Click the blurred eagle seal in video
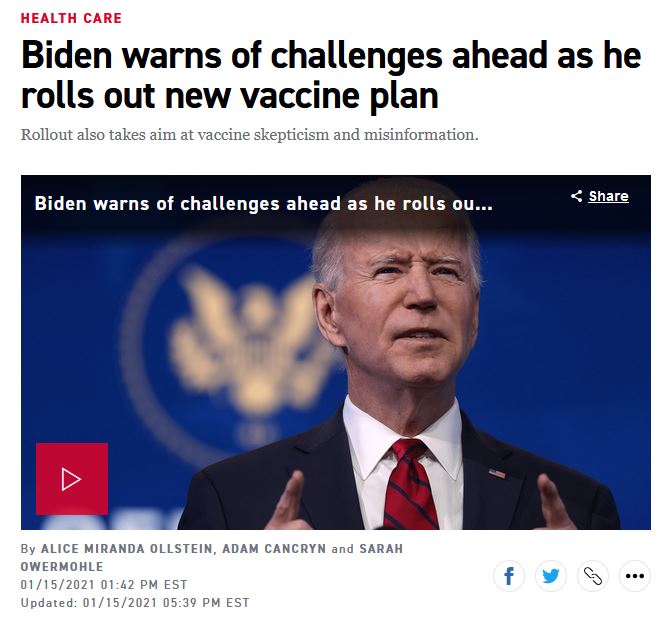 [x=239, y=341]
